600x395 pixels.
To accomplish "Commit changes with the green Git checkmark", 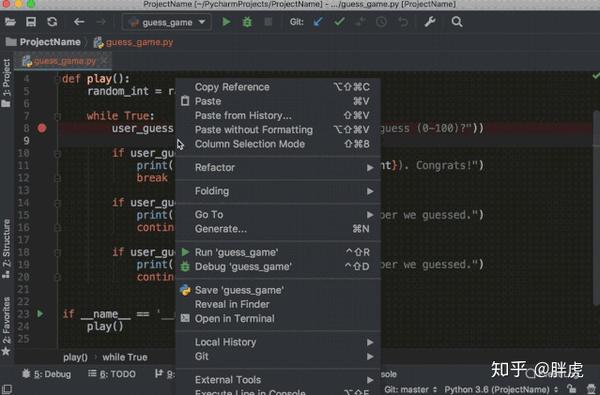I will click(x=339, y=22).
